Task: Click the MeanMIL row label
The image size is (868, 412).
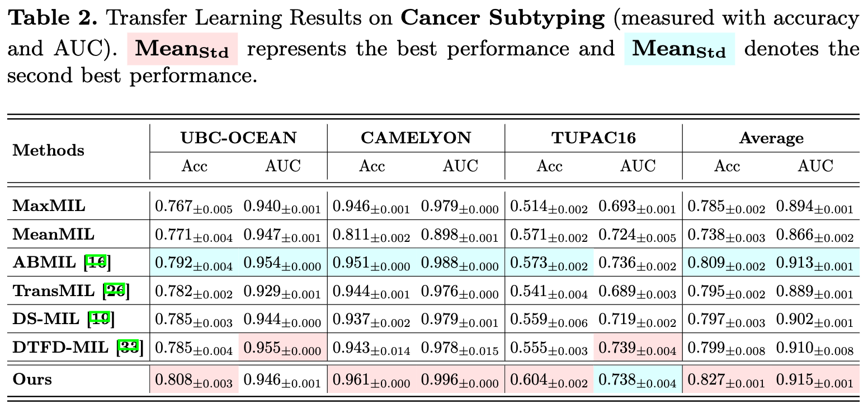Action: pyautogui.click(x=54, y=233)
